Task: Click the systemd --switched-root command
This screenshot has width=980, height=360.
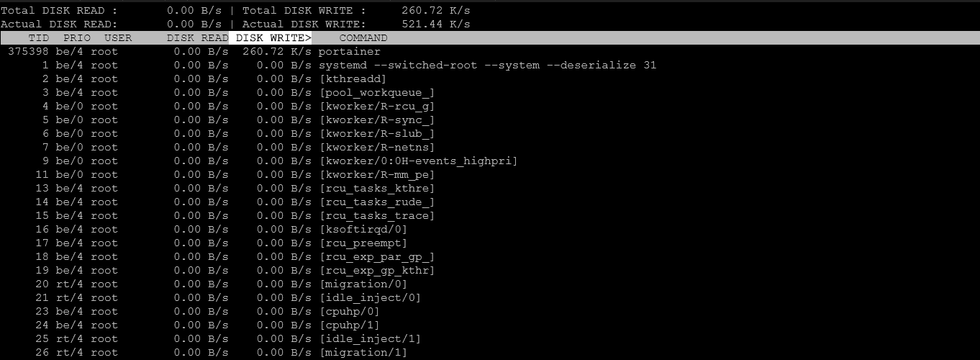Action: [487, 66]
